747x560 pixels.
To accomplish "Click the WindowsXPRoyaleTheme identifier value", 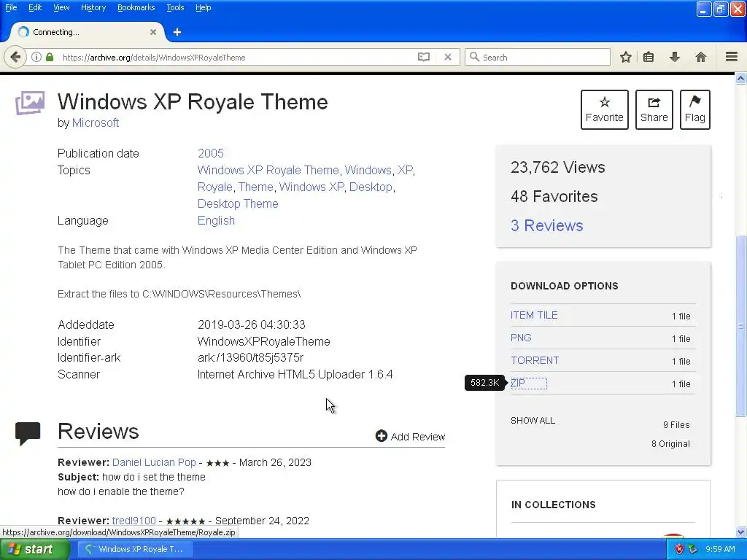I will pyautogui.click(x=264, y=341).
